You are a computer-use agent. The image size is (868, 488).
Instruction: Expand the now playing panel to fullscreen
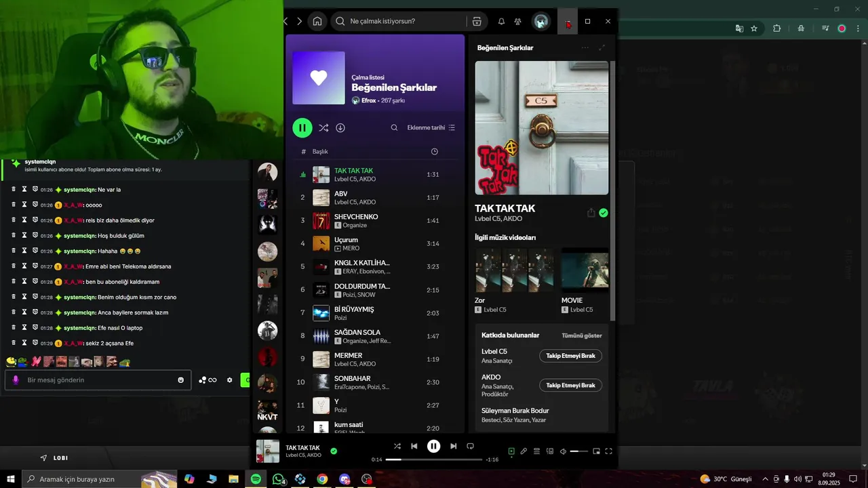coord(601,47)
